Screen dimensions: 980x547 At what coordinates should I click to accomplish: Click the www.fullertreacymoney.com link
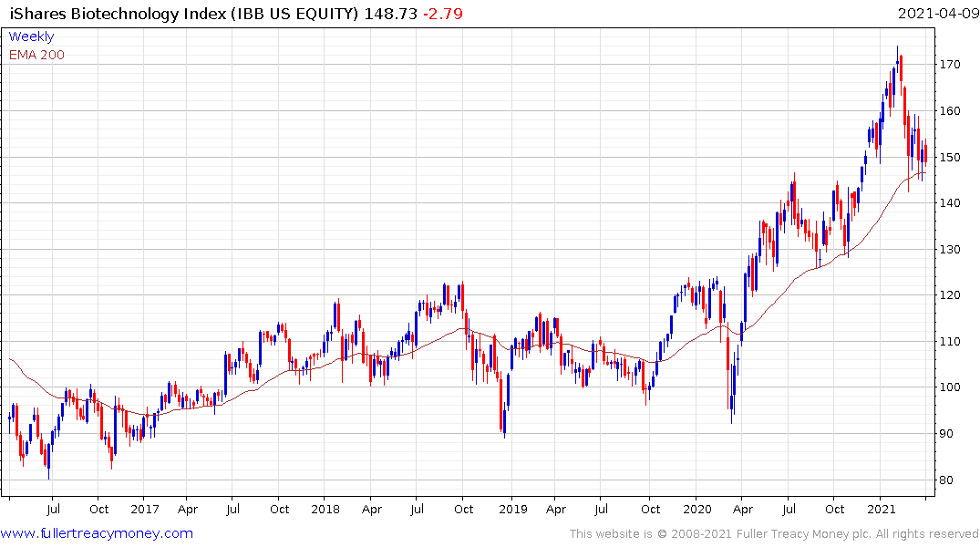pyautogui.click(x=97, y=533)
